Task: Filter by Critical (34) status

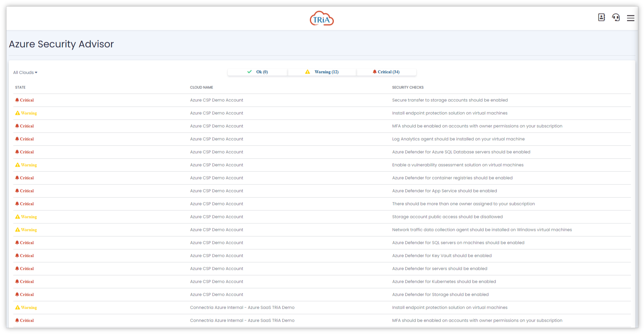Action: click(x=386, y=72)
